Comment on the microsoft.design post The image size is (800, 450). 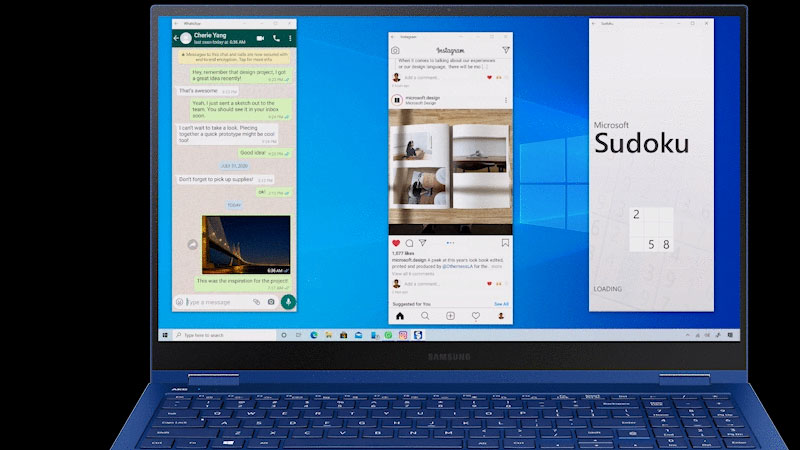pyautogui.click(x=409, y=243)
